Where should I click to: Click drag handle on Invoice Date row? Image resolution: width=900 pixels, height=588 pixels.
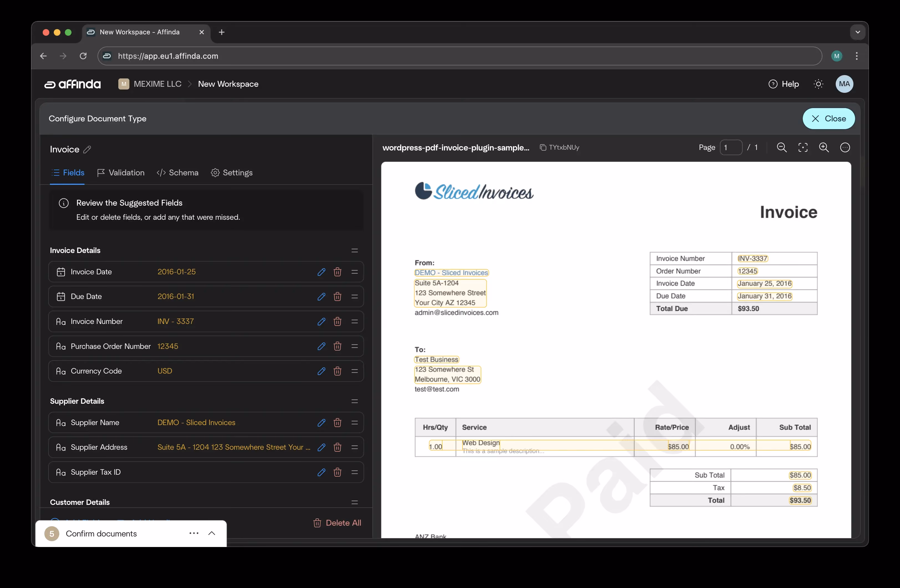click(354, 272)
